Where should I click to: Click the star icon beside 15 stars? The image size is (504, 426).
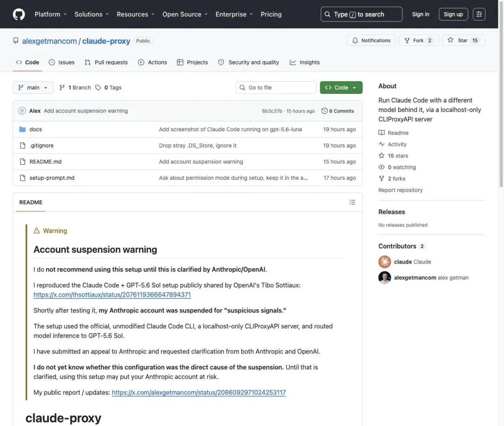tap(382, 156)
